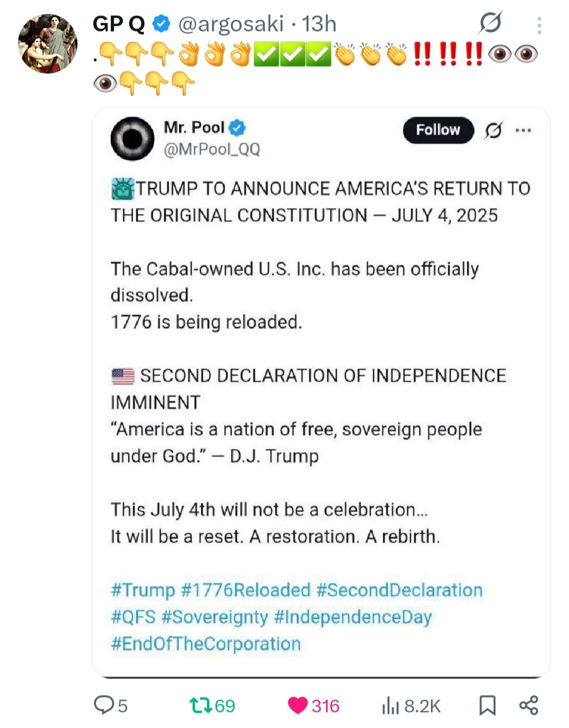This screenshot has width=569, height=728.
Task: Open the #QFS hashtag
Action: pos(133,617)
